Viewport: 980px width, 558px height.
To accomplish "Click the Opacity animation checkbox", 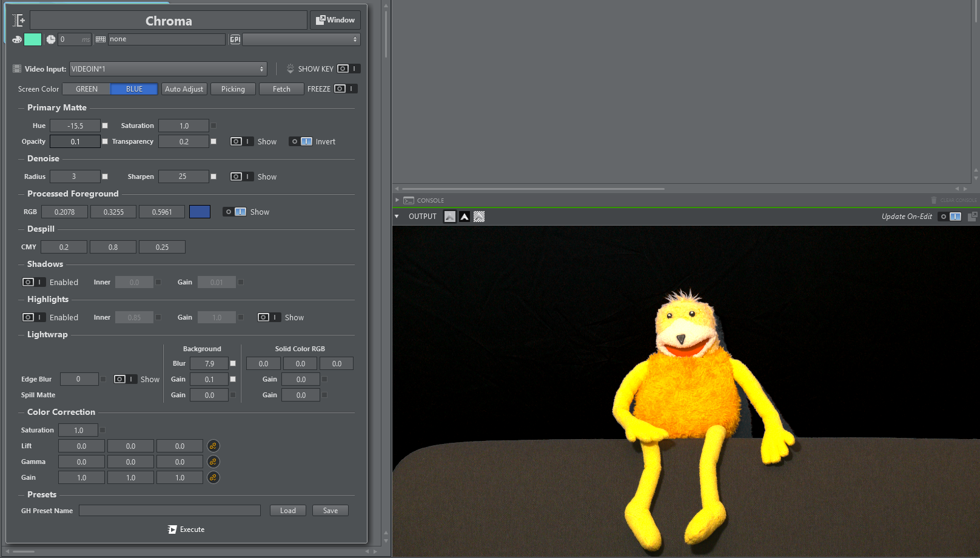I will click(105, 141).
